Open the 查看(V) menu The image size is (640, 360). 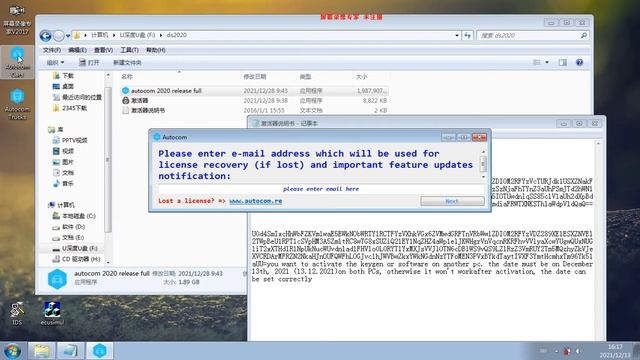pos(103,50)
